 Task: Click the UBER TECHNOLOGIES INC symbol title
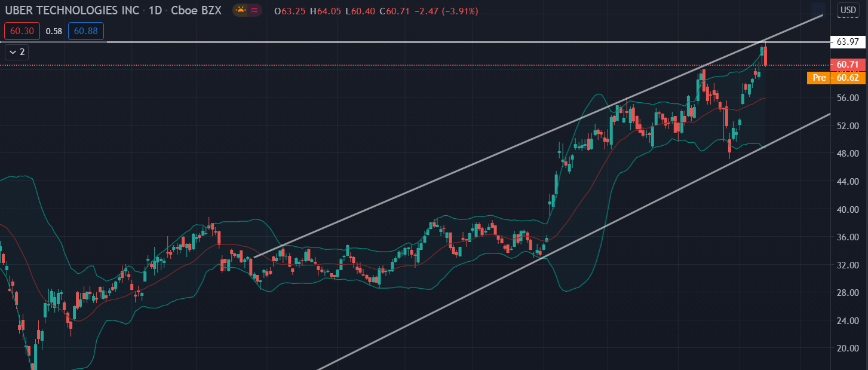(x=72, y=11)
